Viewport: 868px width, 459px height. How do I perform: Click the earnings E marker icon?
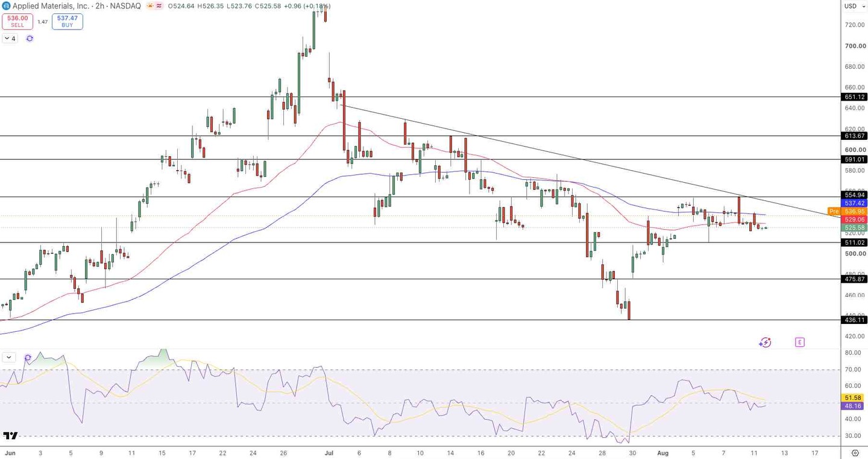coord(799,343)
